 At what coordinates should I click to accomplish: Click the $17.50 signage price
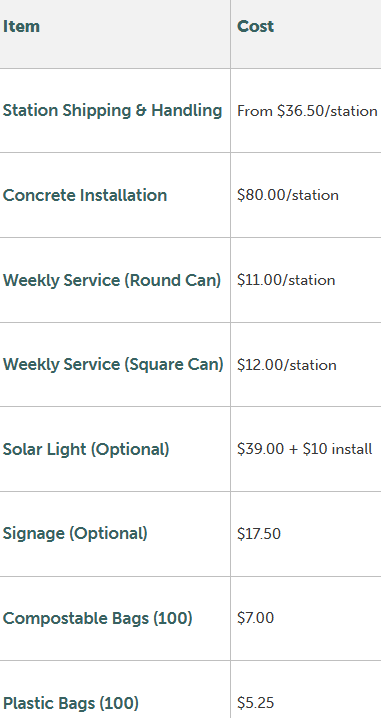pos(259,534)
